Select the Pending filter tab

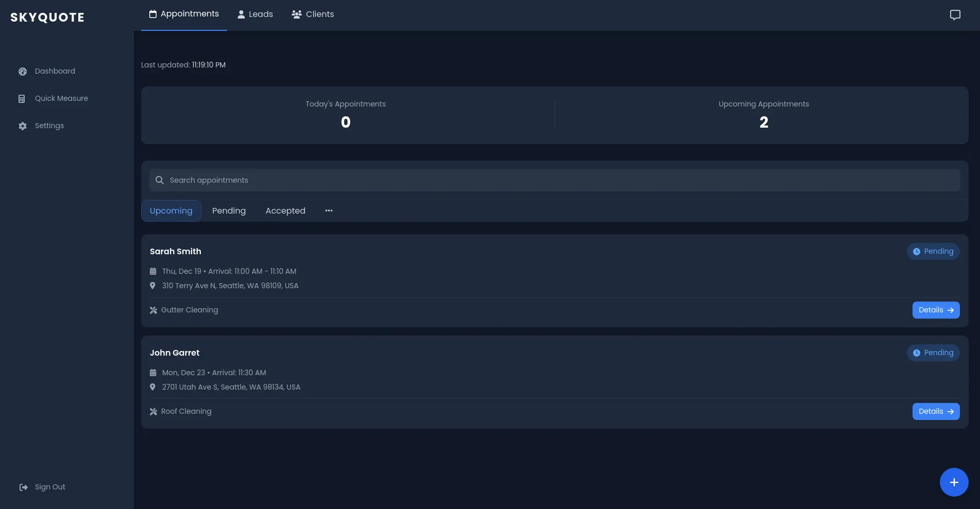(229, 211)
